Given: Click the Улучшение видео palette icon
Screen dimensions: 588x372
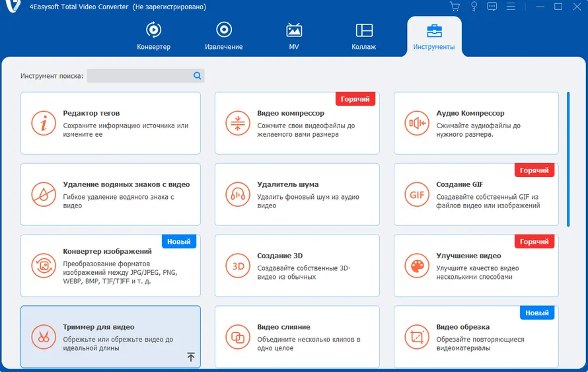Looking at the screenshot, I should click(417, 266).
